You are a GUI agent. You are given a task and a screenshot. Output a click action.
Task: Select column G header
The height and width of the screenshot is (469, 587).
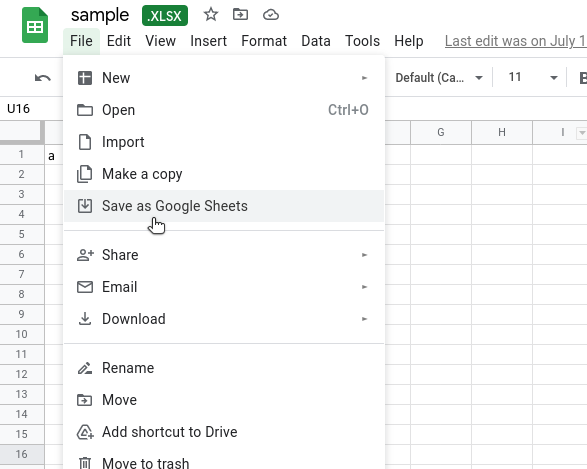[441, 132]
